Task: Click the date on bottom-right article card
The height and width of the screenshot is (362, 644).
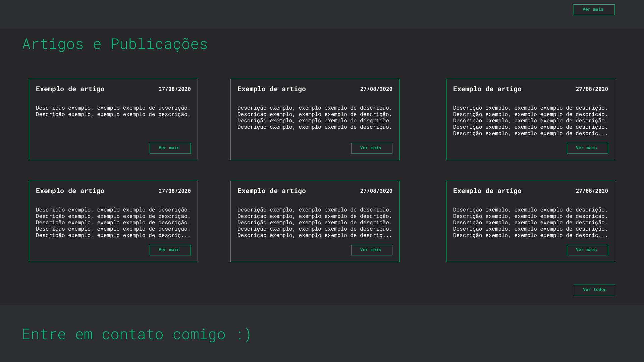Action: click(x=592, y=191)
